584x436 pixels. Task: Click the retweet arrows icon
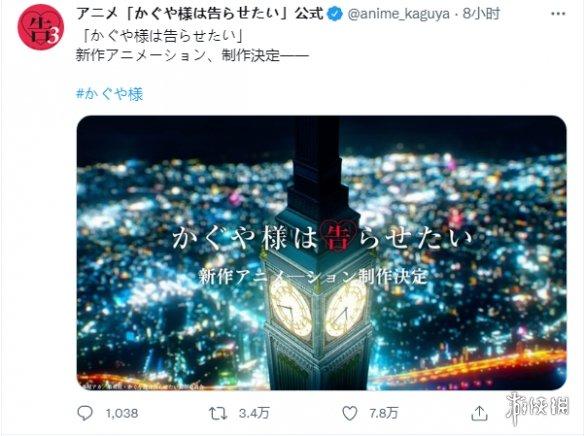pos(218,413)
